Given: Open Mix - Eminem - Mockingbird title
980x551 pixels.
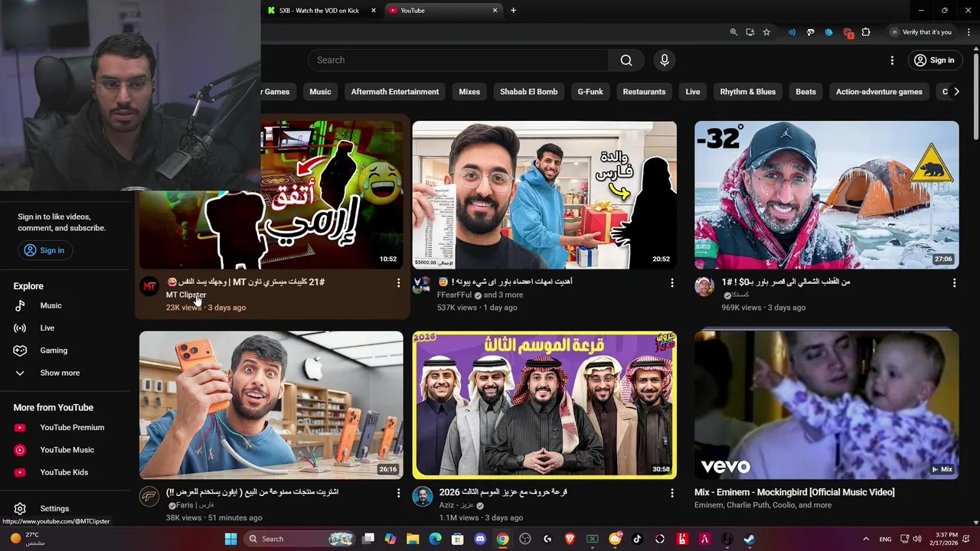Looking at the screenshot, I should coord(795,492).
